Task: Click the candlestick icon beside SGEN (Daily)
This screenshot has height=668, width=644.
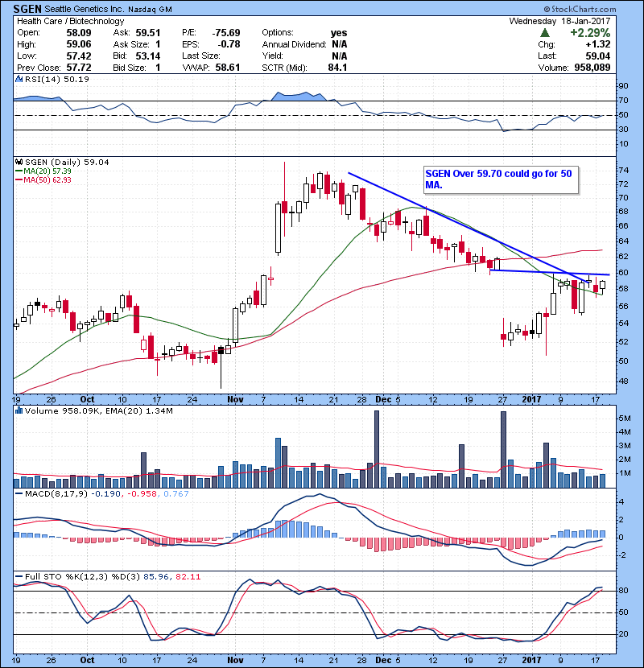Action: point(19,163)
